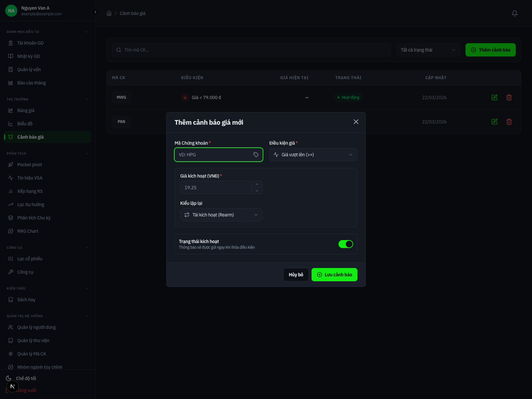Image resolution: width=532 pixels, height=399 pixels.
Task: Toggle the Trạng thái kích hoạt switch
Action: [x=345, y=244]
